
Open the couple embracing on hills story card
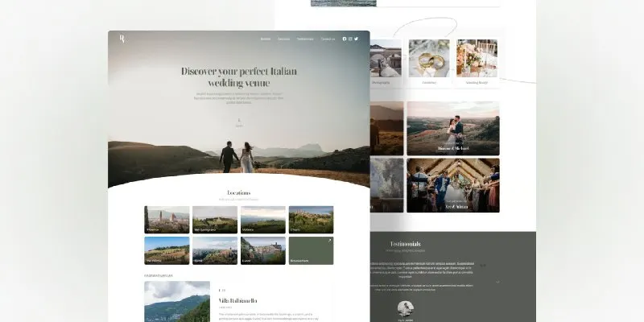(x=453, y=129)
